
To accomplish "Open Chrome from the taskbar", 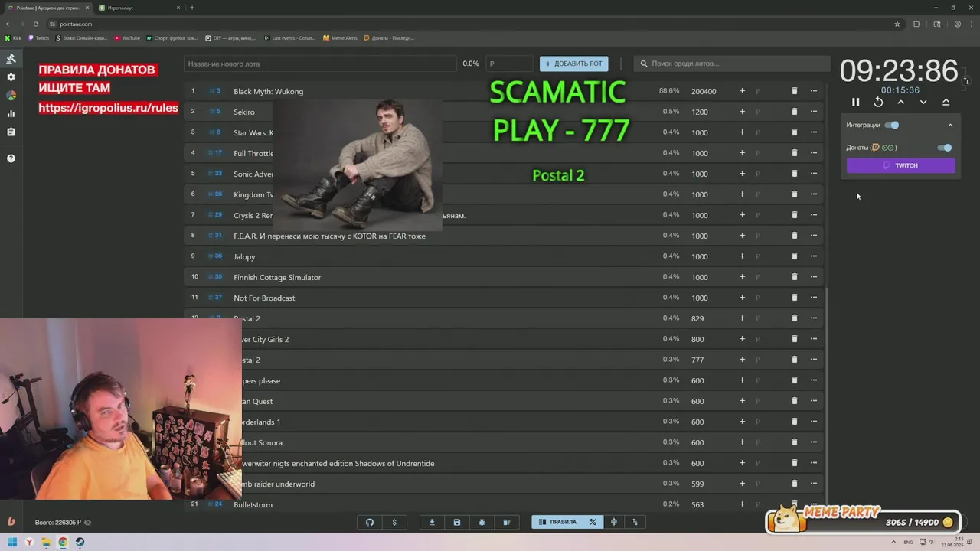I will click(x=63, y=543).
